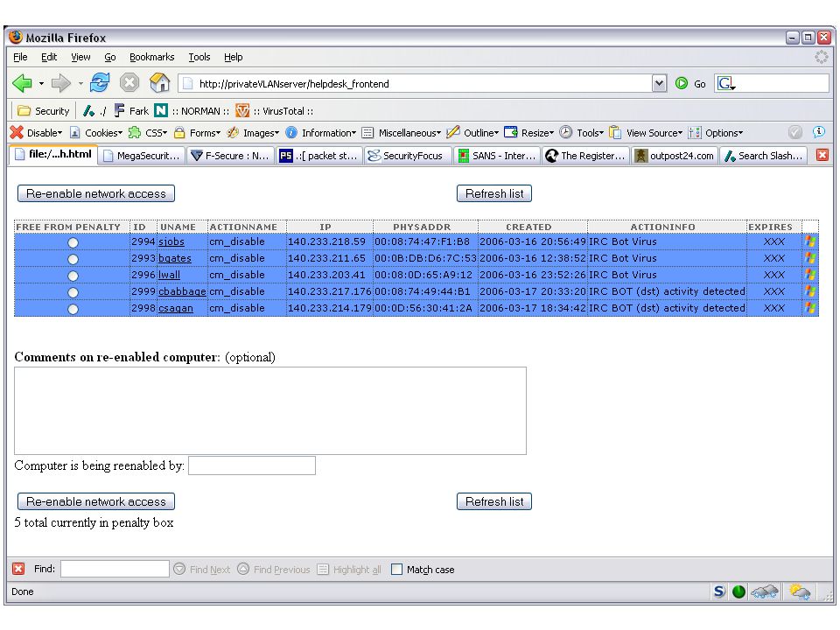
Task: Click the URL address bar
Action: tap(415, 83)
